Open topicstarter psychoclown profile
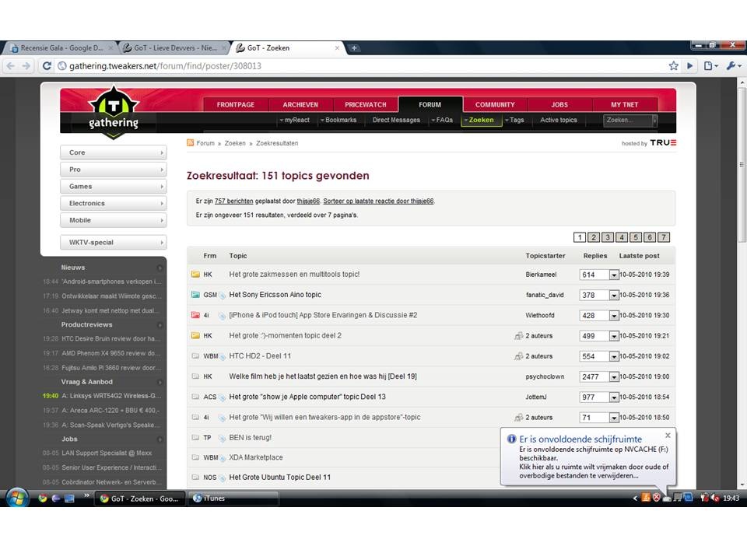Screen dimensions: 747x560 [x=545, y=376]
